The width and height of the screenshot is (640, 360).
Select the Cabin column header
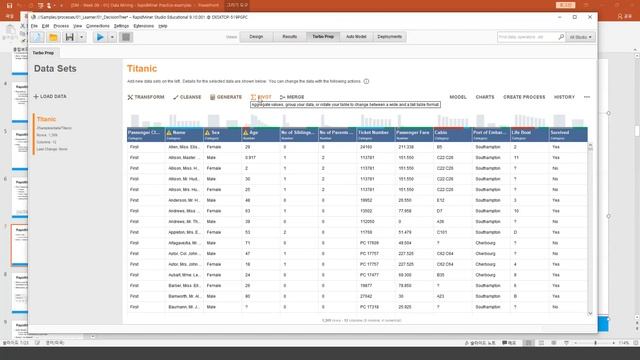[x=453, y=134]
